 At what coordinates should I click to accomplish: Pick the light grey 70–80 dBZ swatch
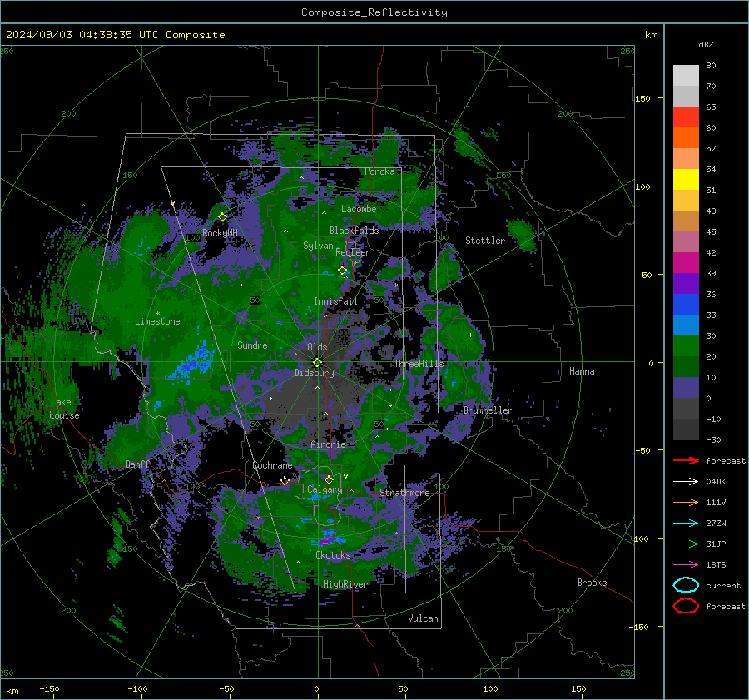[686, 76]
